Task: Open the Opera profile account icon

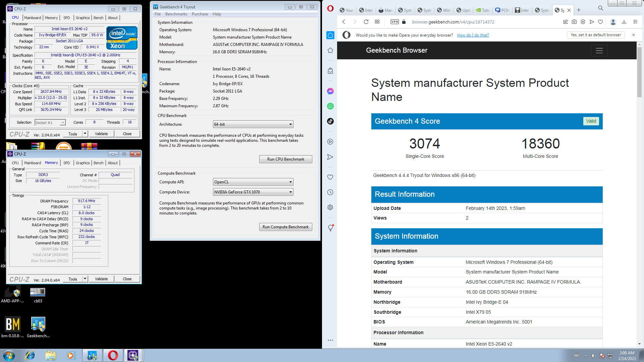Action: (613, 22)
